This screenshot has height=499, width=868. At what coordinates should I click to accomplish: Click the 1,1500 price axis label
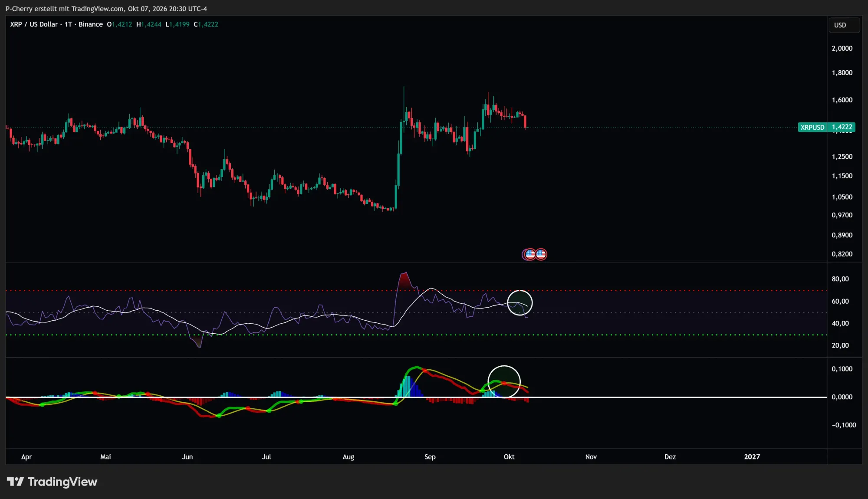(842, 176)
